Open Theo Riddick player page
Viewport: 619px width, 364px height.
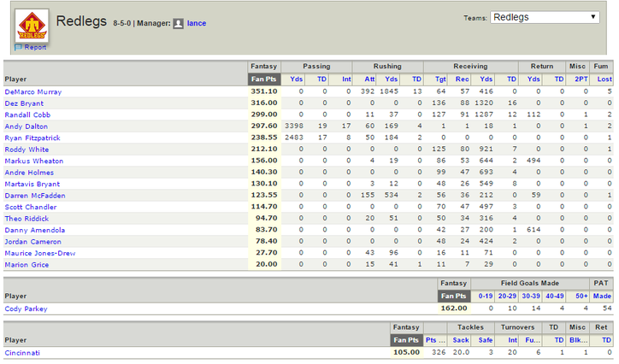pos(27,219)
